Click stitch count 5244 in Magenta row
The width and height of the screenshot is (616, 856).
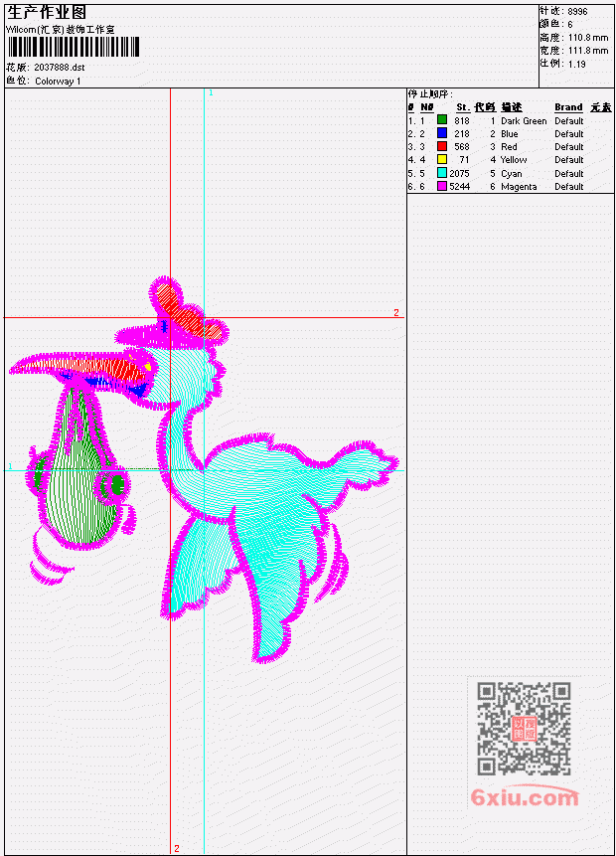(459, 187)
